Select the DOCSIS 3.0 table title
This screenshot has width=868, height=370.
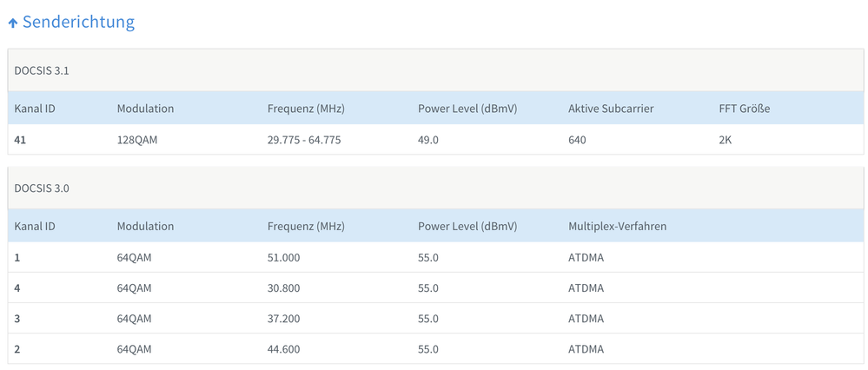coord(42,188)
